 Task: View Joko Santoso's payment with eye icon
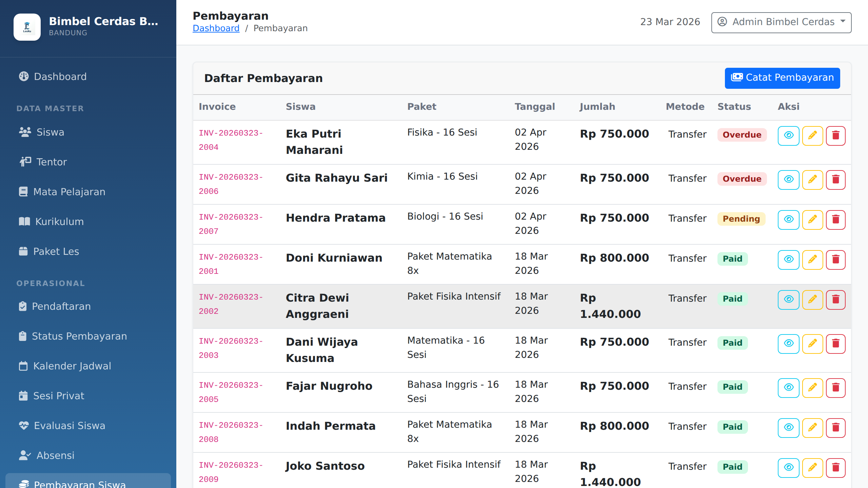789,468
